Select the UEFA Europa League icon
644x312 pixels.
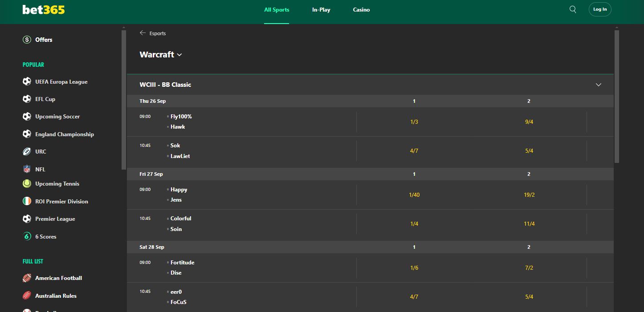coord(27,81)
